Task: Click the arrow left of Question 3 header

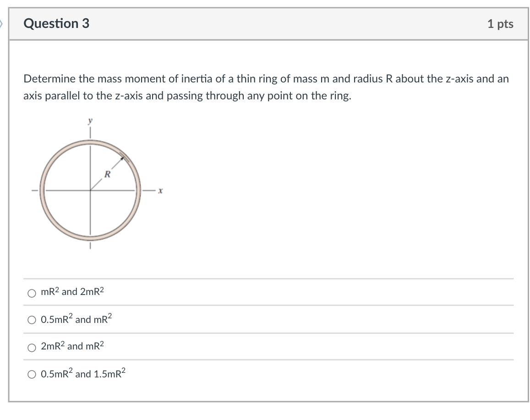Action: click(1, 24)
